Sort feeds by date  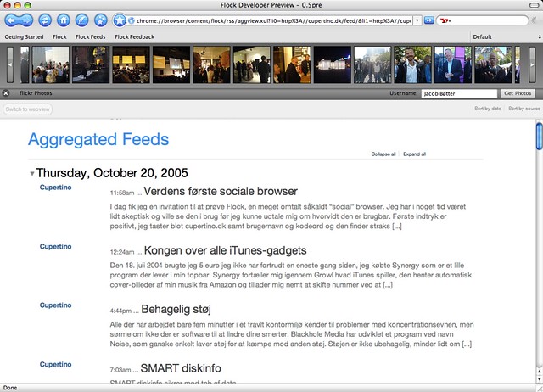click(x=488, y=109)
